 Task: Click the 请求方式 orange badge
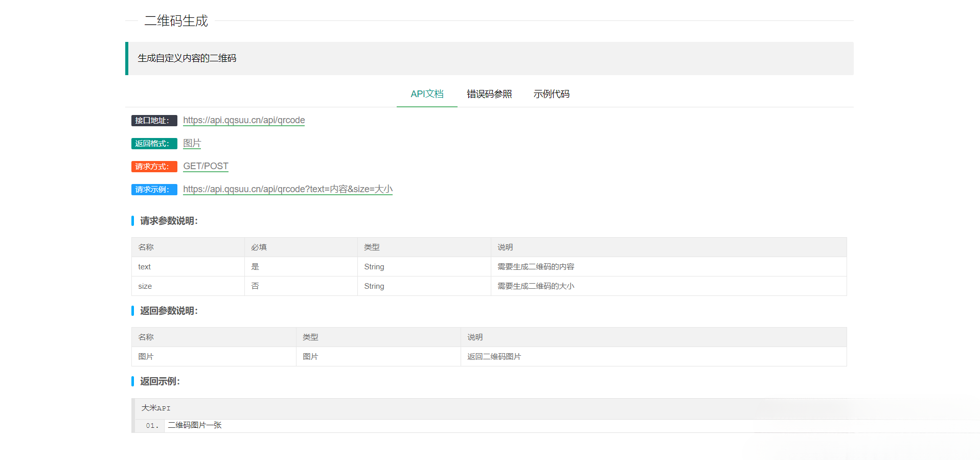click(x=154, y=166)
